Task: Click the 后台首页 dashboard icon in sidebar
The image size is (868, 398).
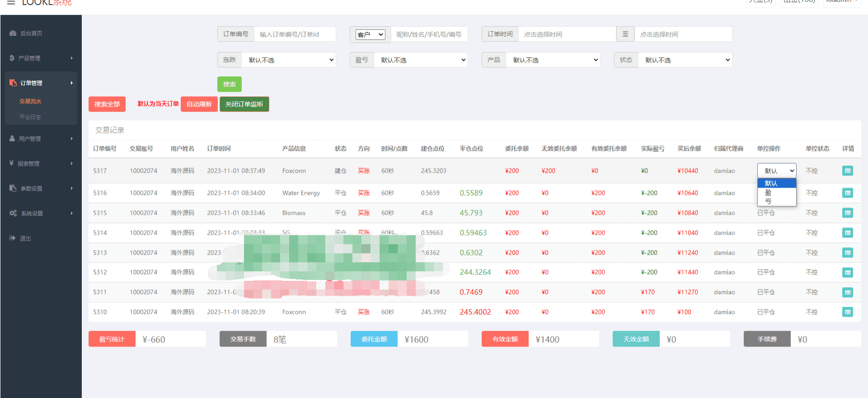Action: click(13, 33)
